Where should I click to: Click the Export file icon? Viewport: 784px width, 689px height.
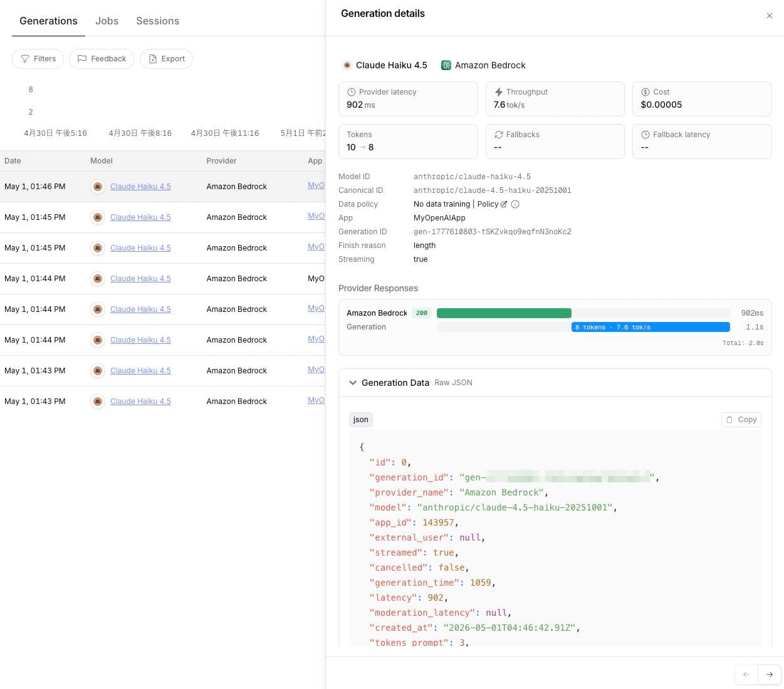[153, 59]
